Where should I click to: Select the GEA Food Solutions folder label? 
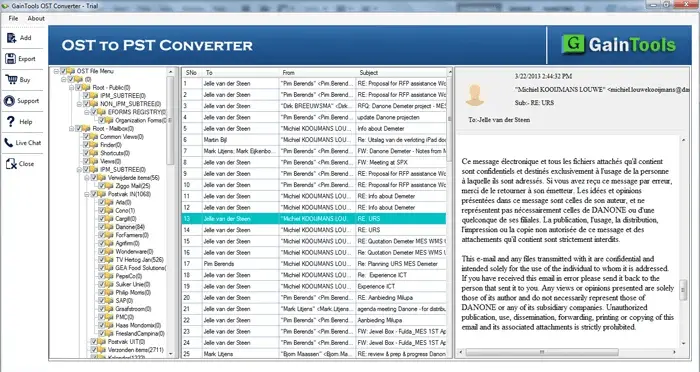141,268
